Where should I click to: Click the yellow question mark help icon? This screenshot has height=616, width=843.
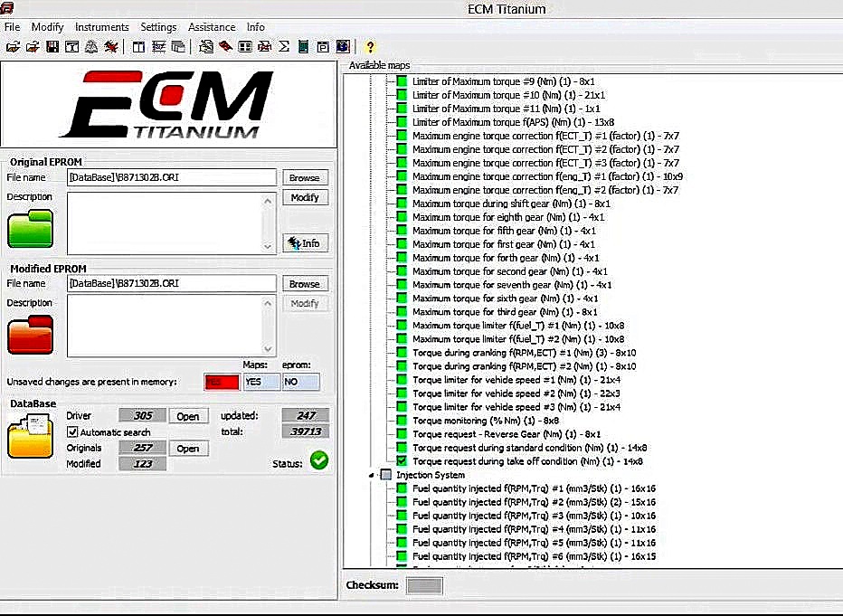click(x=370, y=47)
